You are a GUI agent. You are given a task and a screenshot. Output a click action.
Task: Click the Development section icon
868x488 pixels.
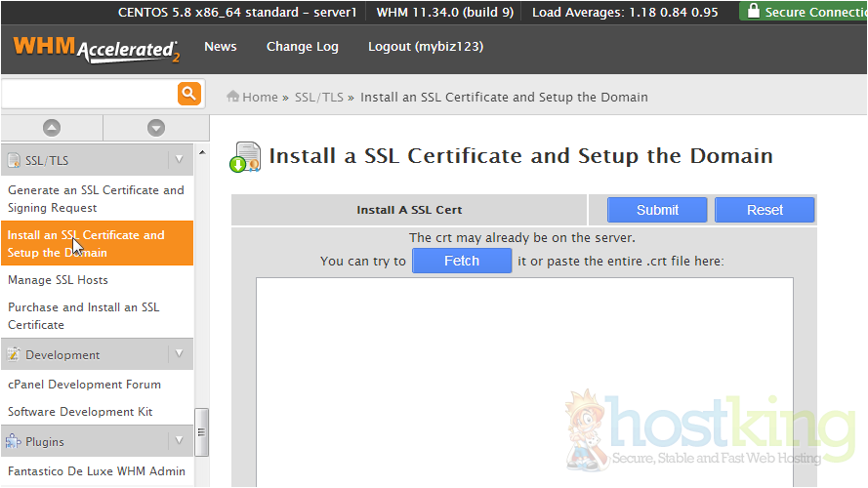click(x=14, y=354)
